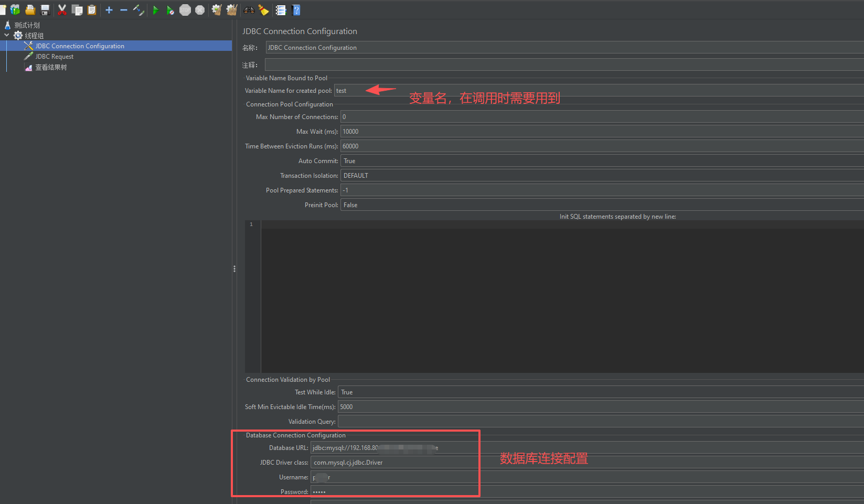
Task: Cut the selected element with scissors icon
Action: coord(62,10)
